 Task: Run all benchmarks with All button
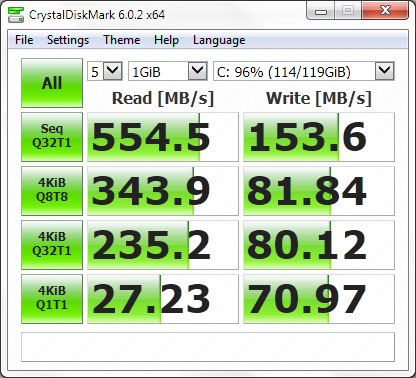52,83
